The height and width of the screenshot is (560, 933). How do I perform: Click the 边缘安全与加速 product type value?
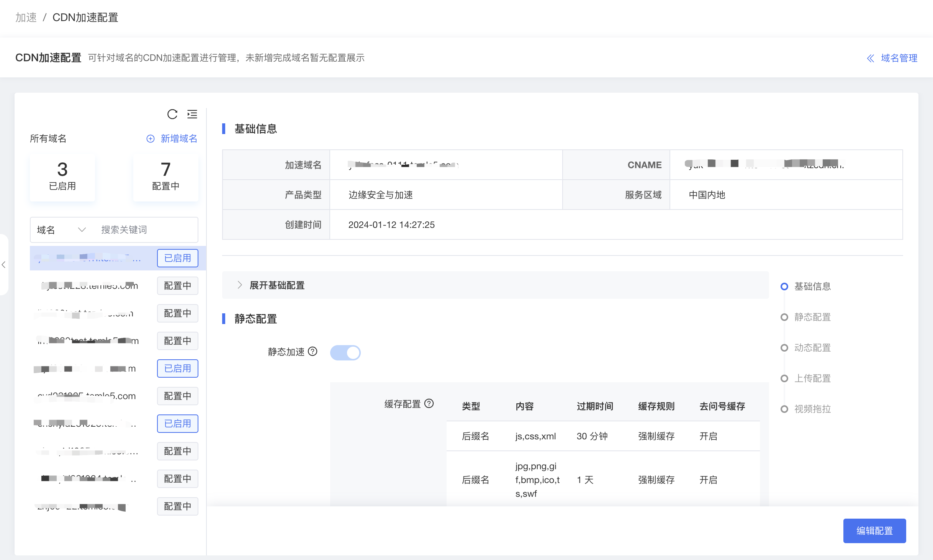[381, 195]
